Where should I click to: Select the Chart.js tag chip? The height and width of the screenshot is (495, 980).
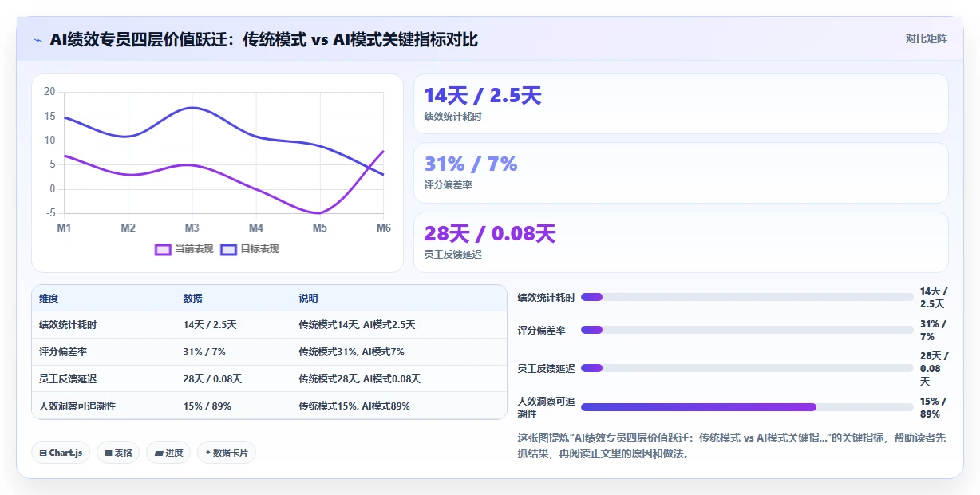click(61, 453)
